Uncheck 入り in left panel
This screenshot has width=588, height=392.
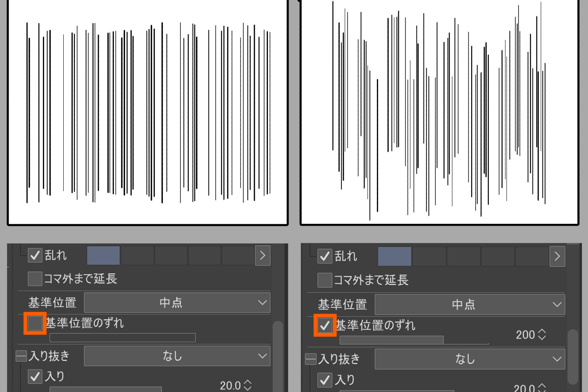[x=36, y=376]
